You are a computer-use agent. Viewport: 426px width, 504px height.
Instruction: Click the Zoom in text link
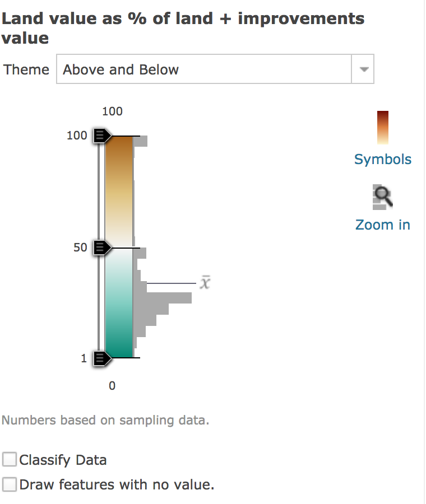[383, 225]
